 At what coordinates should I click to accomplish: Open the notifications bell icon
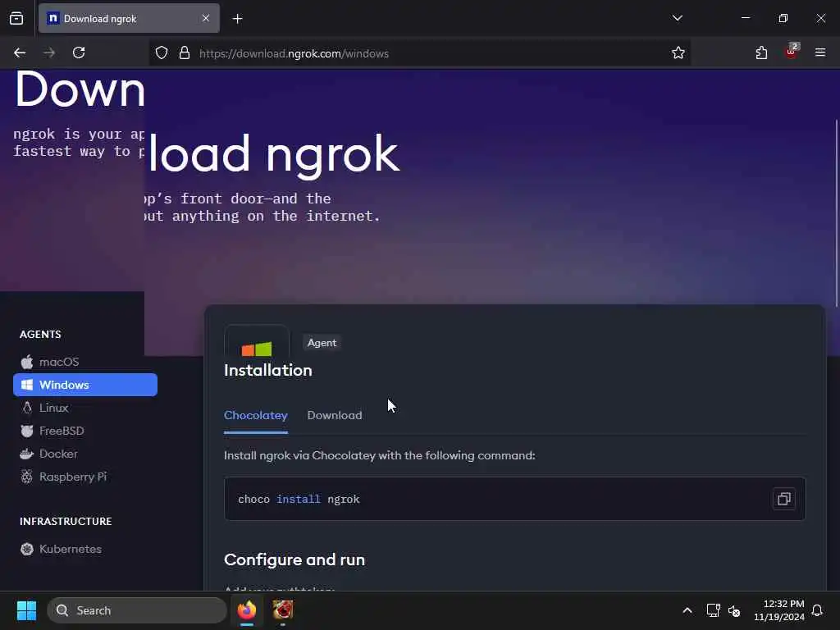(817, 610)
